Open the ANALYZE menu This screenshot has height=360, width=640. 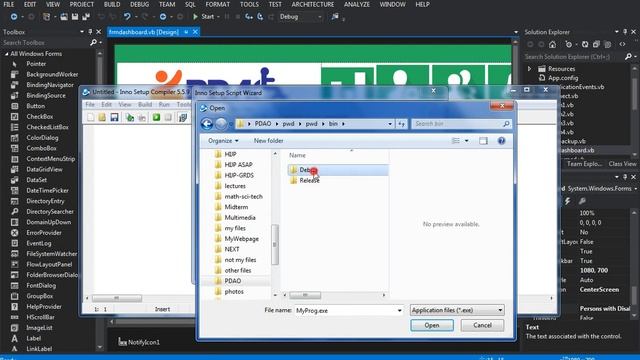357,4
